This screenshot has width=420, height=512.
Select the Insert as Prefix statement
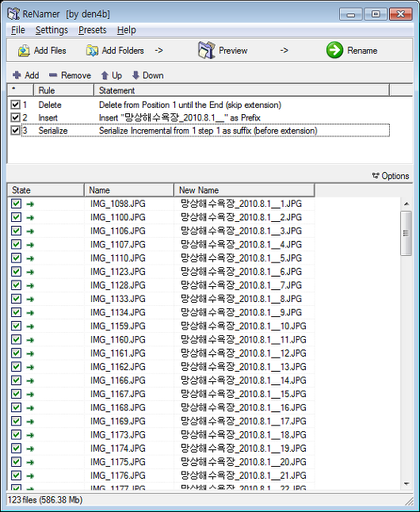click(180, 117)
